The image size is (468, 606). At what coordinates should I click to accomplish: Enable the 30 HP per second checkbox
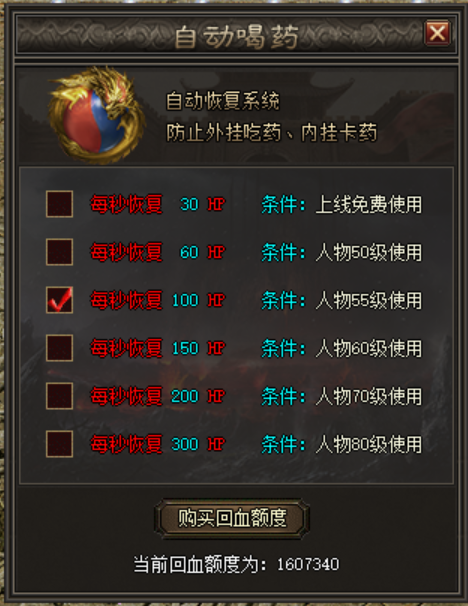(59, 204)
